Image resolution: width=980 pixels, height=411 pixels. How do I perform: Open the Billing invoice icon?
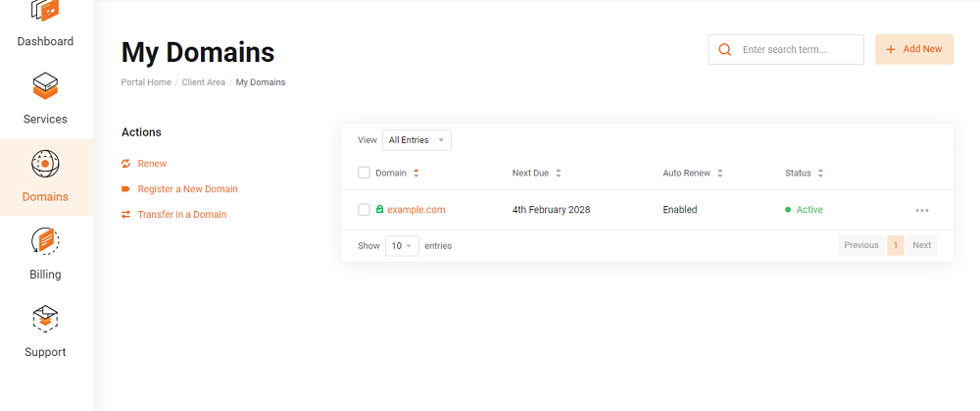(45, 241)
